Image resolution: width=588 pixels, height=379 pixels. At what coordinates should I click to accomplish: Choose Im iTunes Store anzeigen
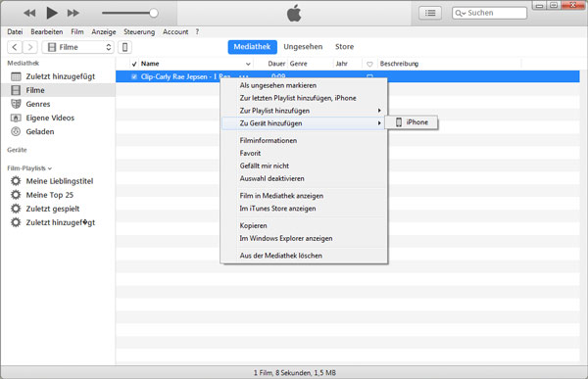(304, 209)
